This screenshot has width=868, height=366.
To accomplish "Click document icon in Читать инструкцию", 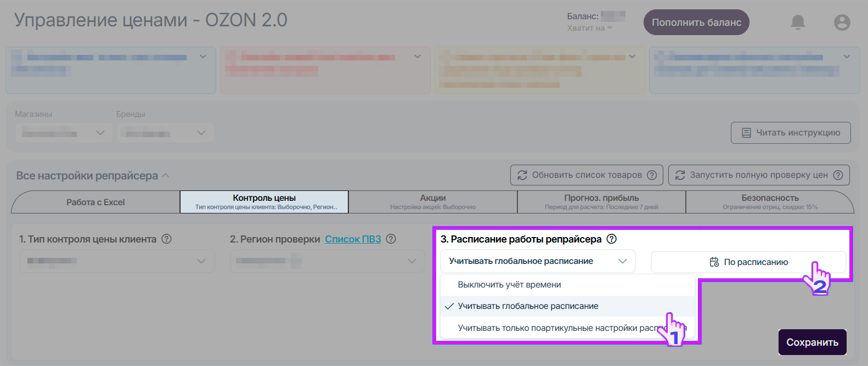I will [746, 133].
